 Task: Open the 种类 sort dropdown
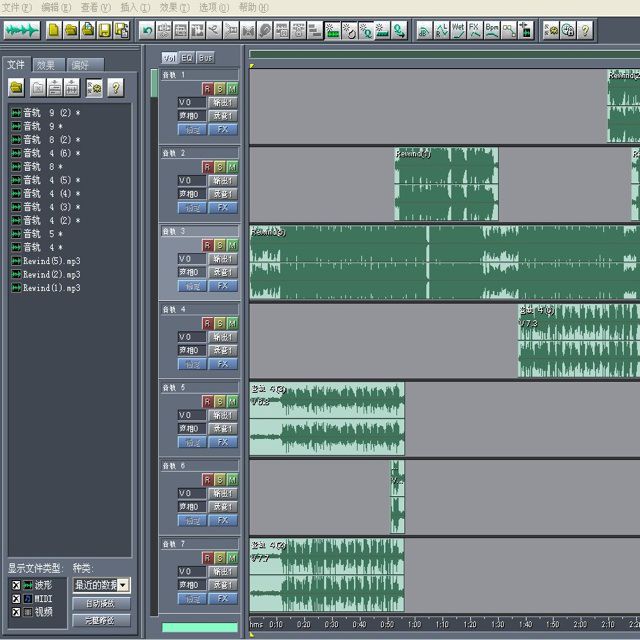tap(123, 584)
